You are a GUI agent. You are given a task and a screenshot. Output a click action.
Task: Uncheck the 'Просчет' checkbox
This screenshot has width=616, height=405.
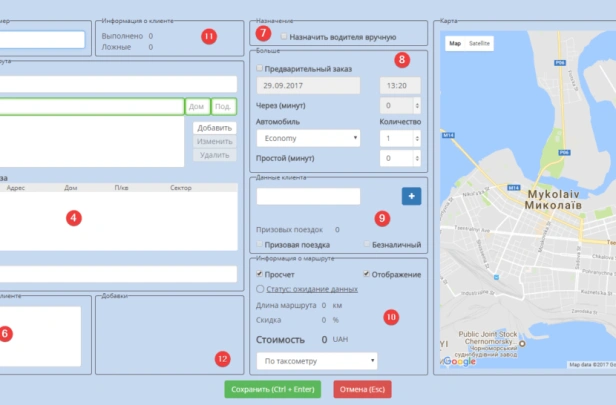261,274
